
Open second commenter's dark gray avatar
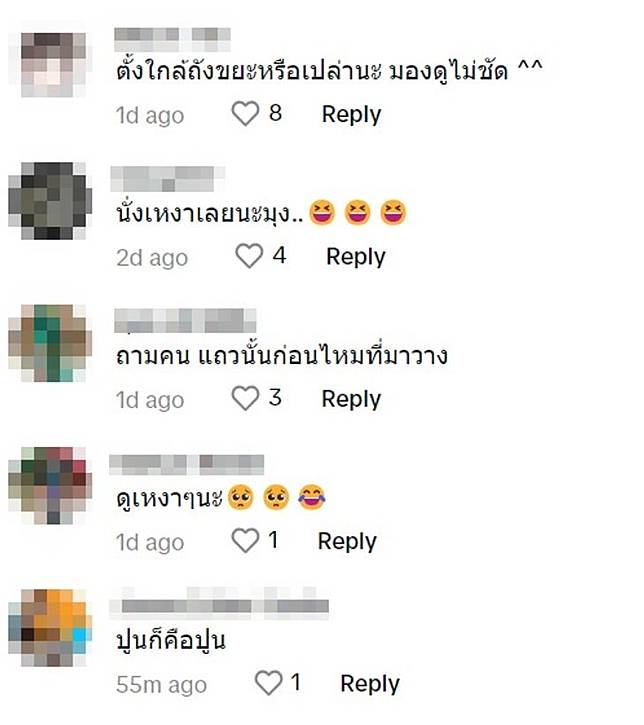[x=50, y=200]
